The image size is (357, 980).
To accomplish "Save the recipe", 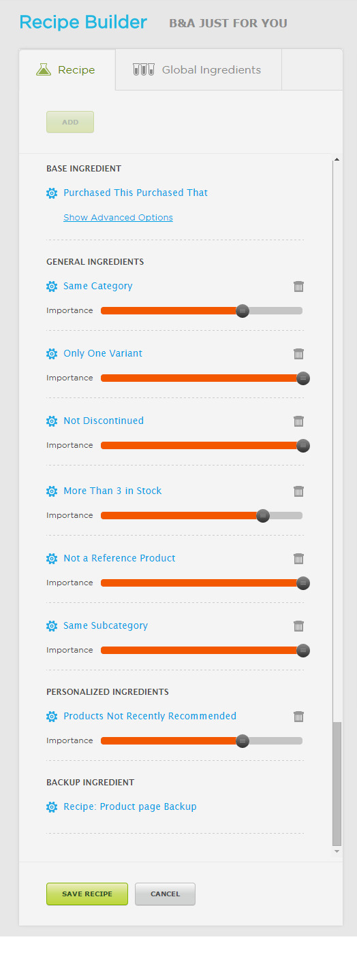I will pos(87,894).
